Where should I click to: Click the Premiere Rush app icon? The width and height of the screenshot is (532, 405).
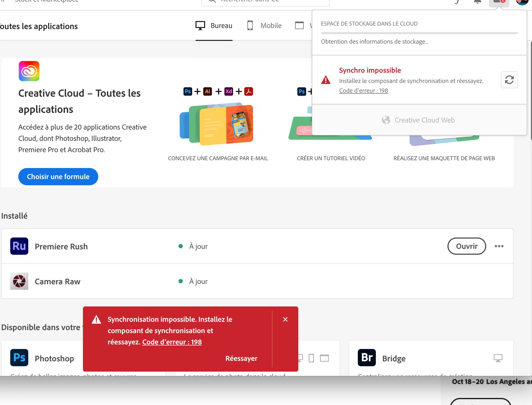tap(19, 246)
